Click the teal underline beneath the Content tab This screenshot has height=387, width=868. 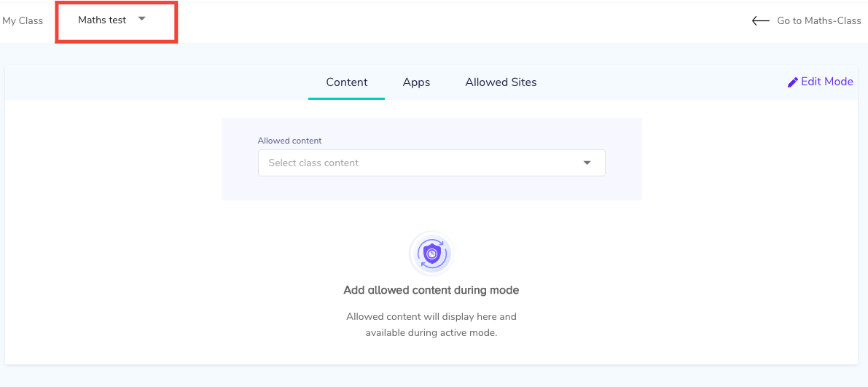click(x=346, y=98)
